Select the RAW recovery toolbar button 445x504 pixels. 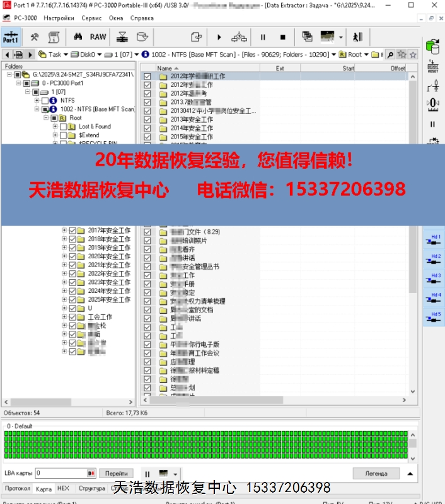[98, 37]
